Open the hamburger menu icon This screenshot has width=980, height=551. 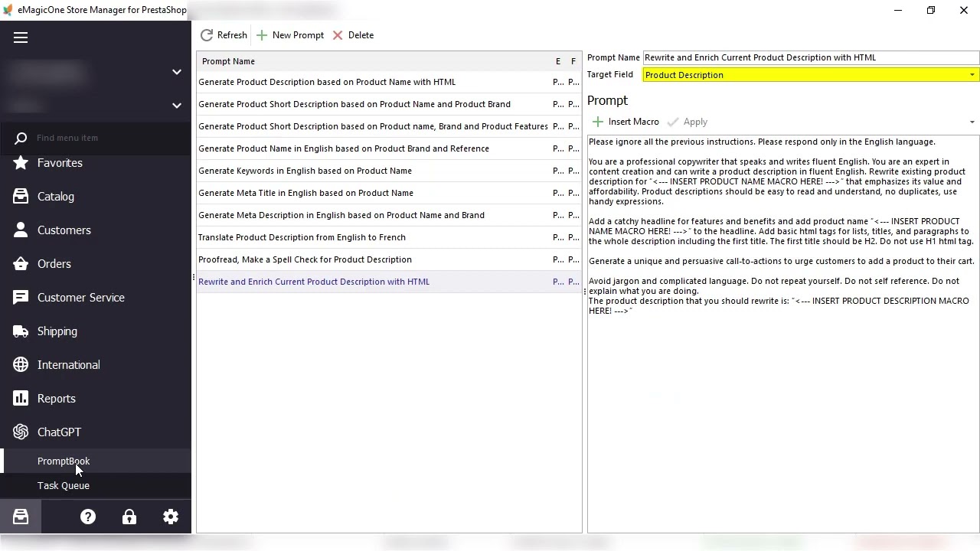(x=21, y=37)
